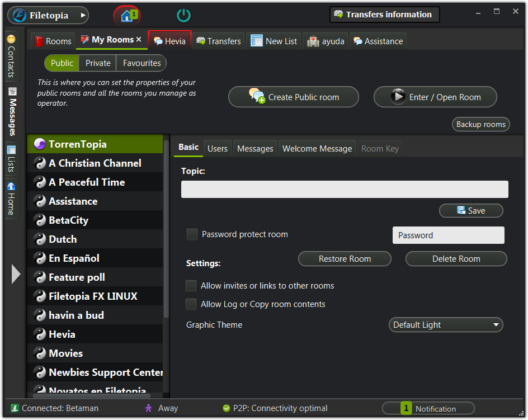This screenshot has width=528, height=420.
Task: Select Hevia room in the list
Action: 95,334
